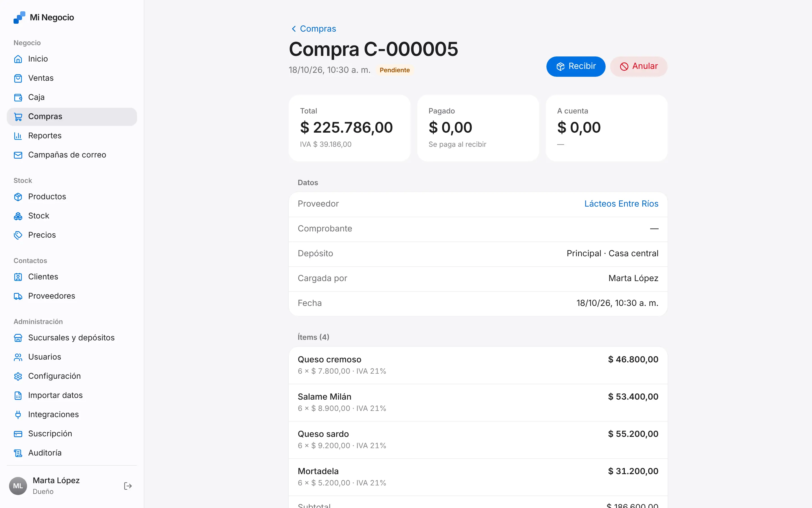
Task: Click the Compras cart icon in sidebar
Action: [18, 117]
